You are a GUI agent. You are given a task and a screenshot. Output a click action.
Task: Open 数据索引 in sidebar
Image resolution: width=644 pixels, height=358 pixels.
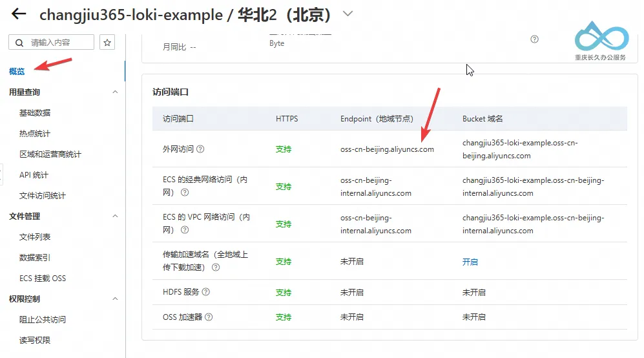tap(35, 257)
